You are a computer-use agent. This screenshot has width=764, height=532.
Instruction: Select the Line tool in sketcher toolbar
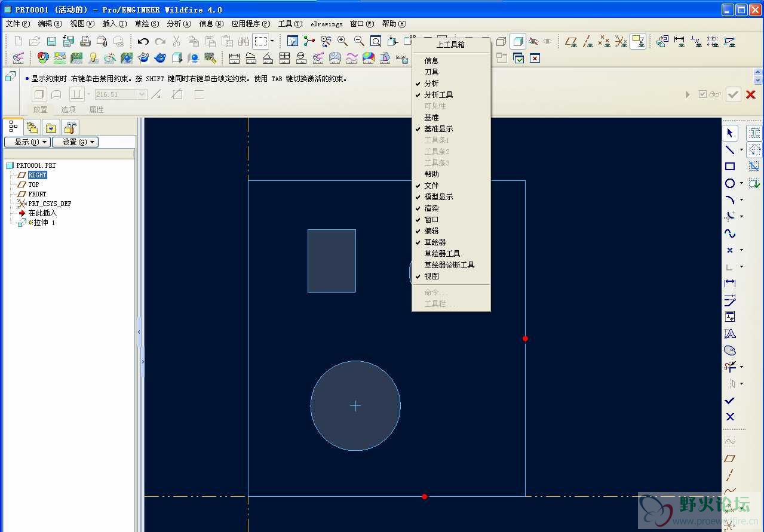pyautogui.click(x=730, y=149)
